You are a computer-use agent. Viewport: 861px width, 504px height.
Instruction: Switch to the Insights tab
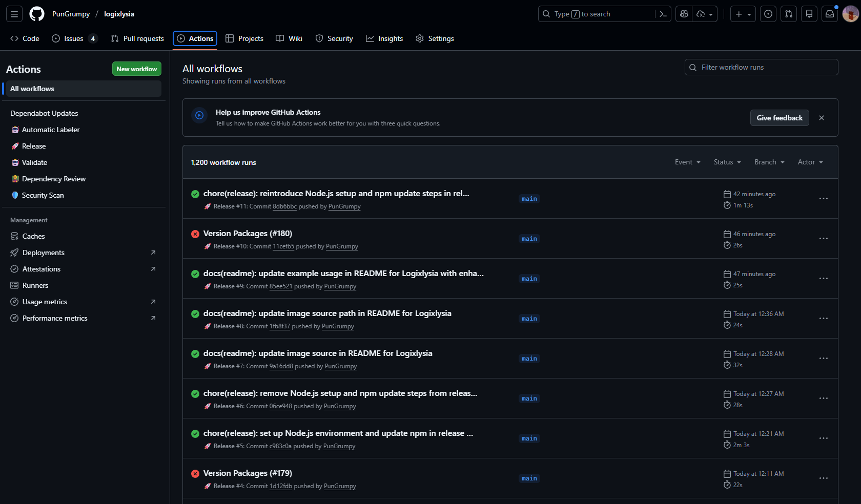coord(384,38)
